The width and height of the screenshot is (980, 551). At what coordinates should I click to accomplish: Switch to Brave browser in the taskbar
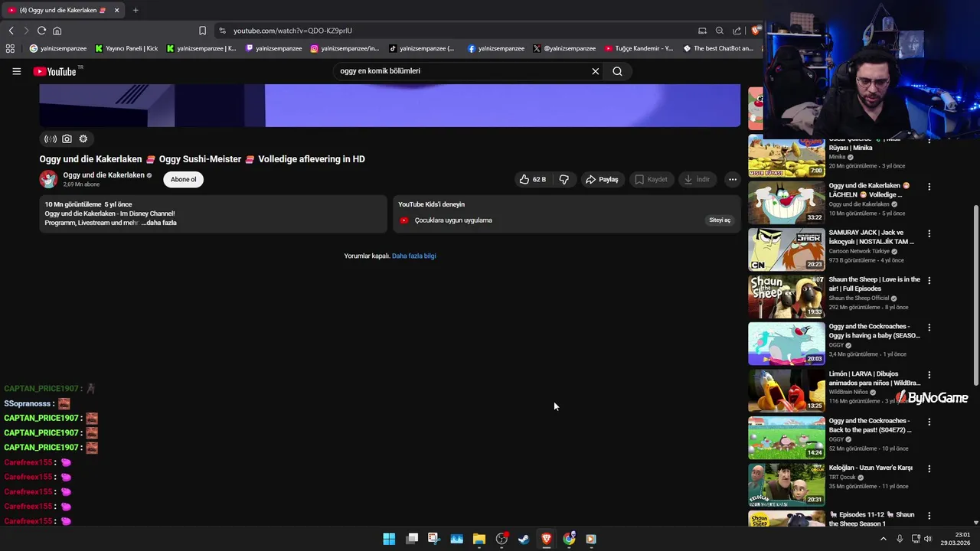547,539
